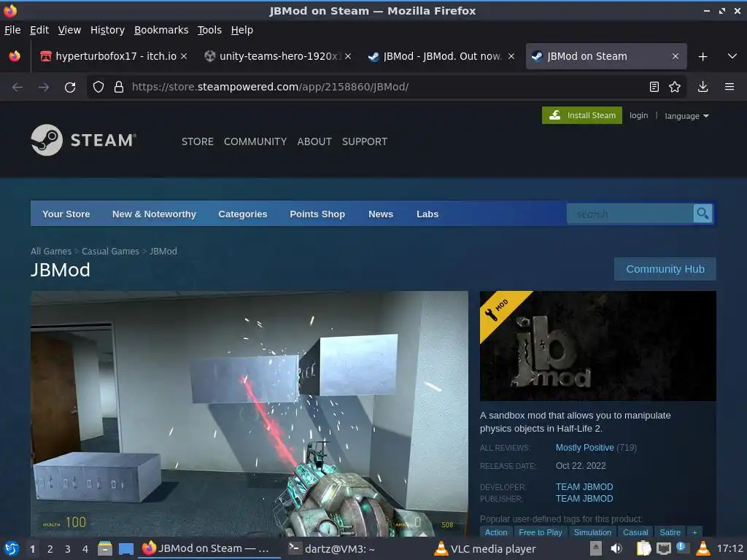747x560 pixels.
Task: Open the News nav link
Action: pos(381,214)
